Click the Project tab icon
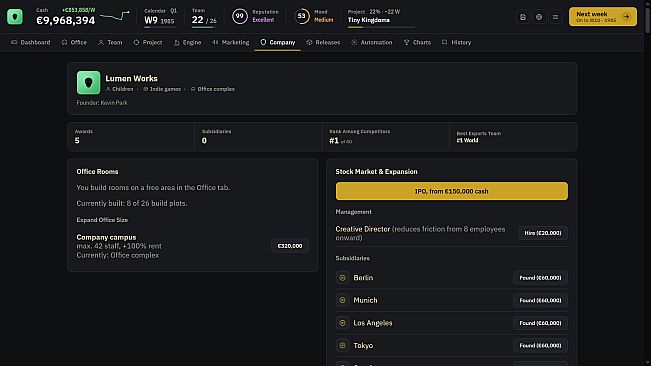This screenshot has height=366, width=651. tap(136, 42)
